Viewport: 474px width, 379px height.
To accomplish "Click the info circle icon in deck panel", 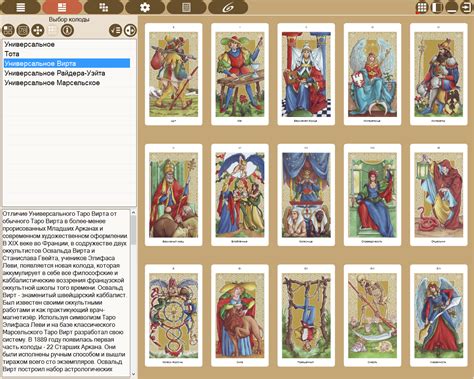I will tap(67, 30).
